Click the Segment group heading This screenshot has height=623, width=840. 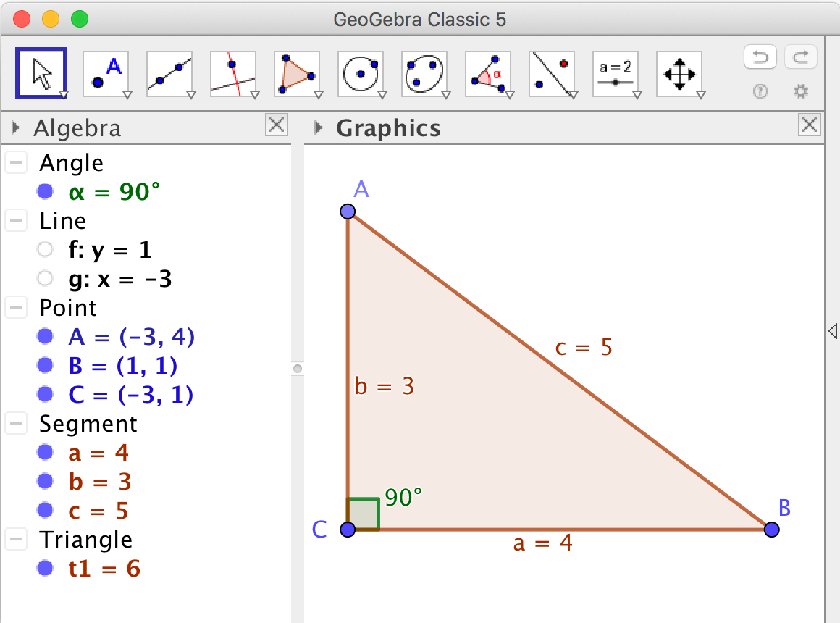(88, 424)
